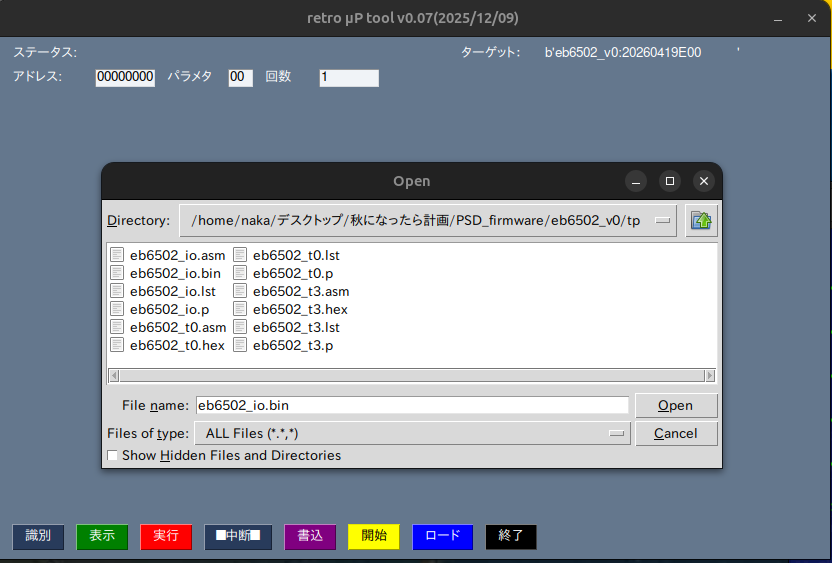Select the file eb6502_t3.asm

(301, 291)
